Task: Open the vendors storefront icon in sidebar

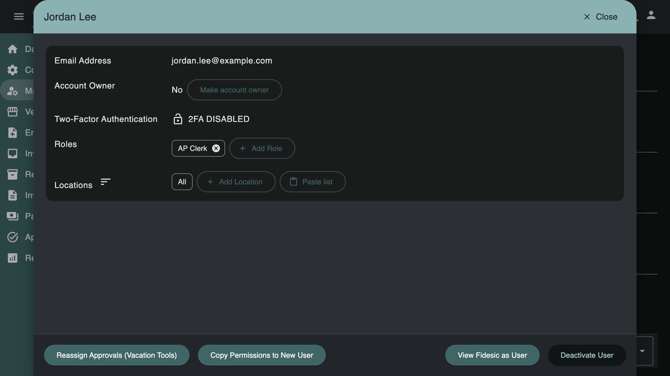Action: (12, 112)
